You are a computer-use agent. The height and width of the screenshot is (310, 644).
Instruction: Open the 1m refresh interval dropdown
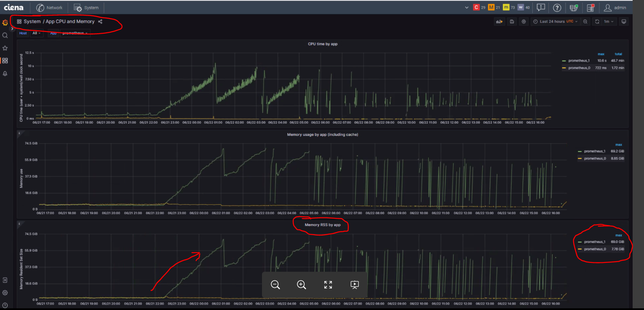[x=609, y=21]
